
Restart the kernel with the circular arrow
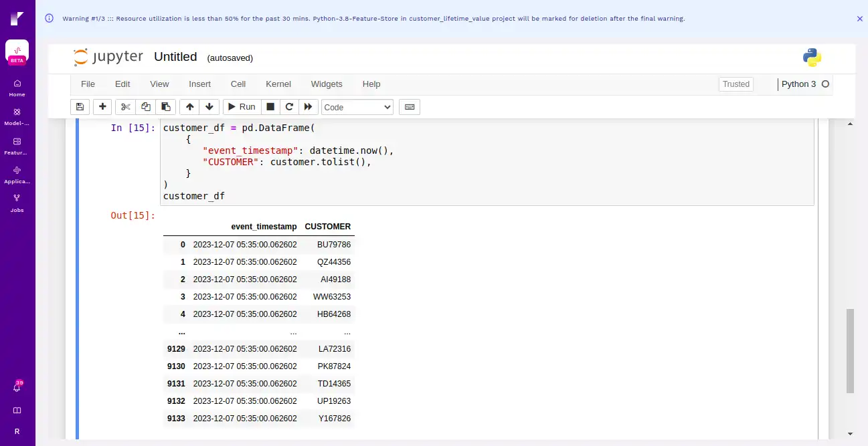(289, 107)
